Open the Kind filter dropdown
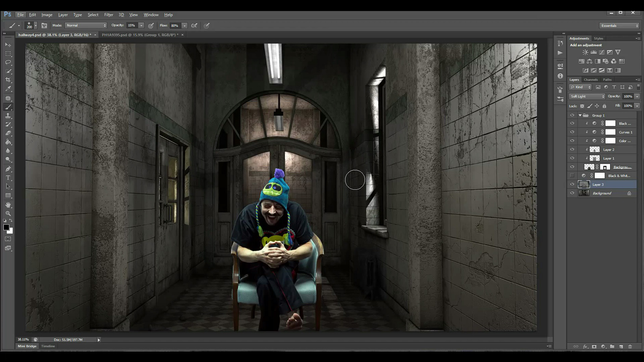Image resolution: width=644 pixels, height=362 pixels. point(580,87)
